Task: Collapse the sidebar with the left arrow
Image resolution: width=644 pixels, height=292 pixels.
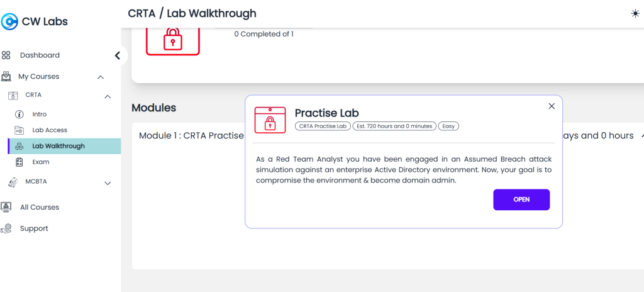Action: click(x=118, y=55)
